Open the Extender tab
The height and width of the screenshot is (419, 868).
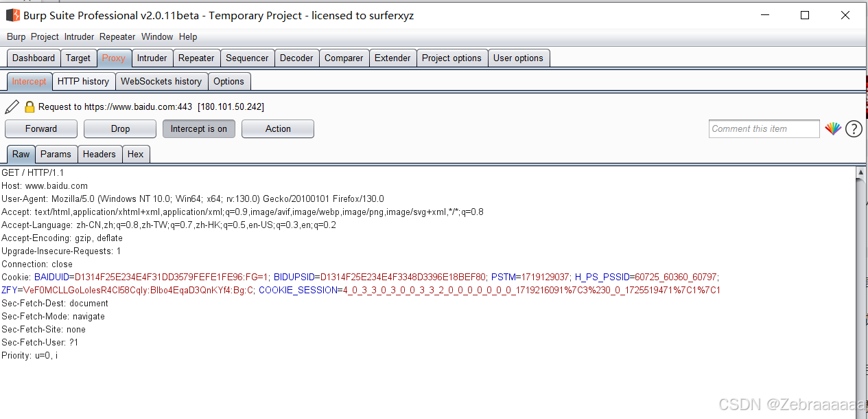tap(392, 58)
